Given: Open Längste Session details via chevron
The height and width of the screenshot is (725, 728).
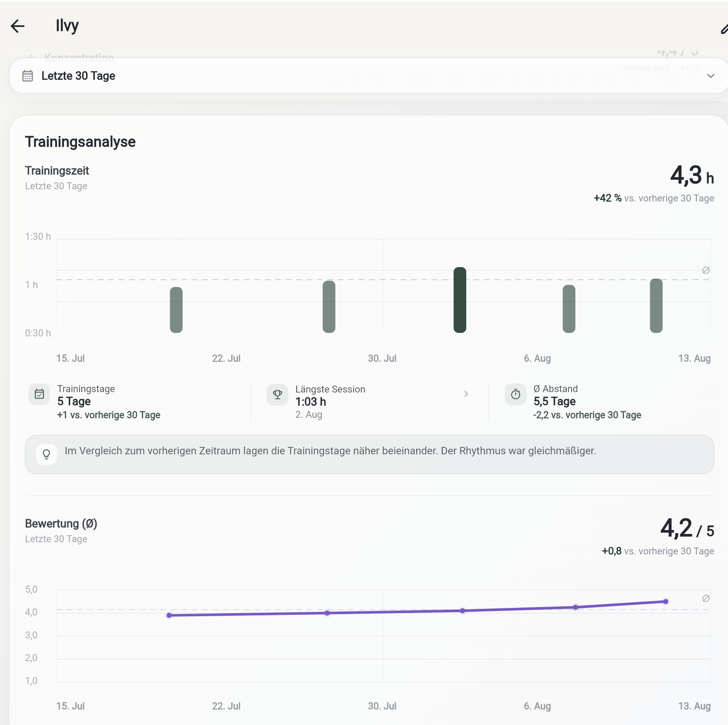Looking at the screenshot, I should 466,394.
